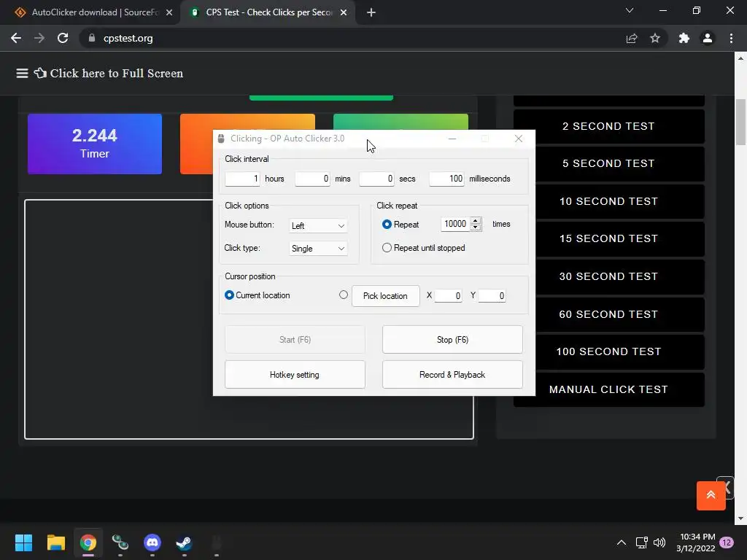Close the CPS Test tab

tap(344, 12)
